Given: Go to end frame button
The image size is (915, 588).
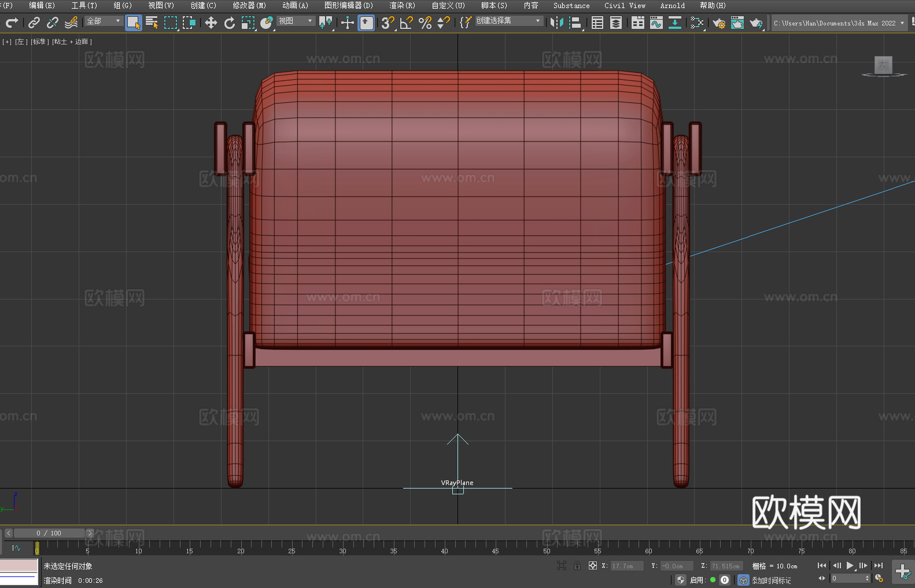Looking at the screenshot, I should [x=879, y=565].
